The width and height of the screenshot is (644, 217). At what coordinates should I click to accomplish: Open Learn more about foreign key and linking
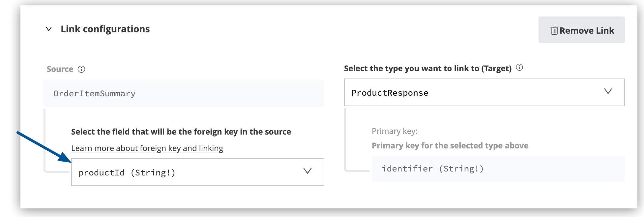coord(147,148)
